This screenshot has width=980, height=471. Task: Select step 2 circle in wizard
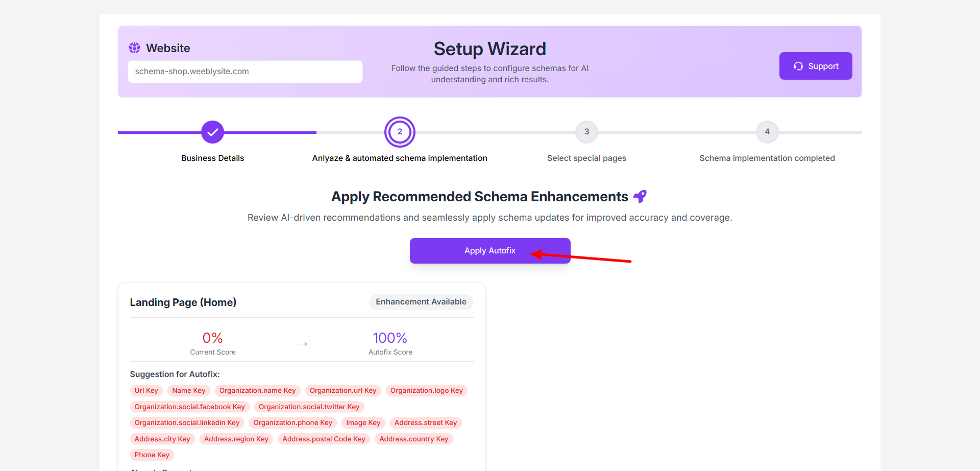click(400, 132)
